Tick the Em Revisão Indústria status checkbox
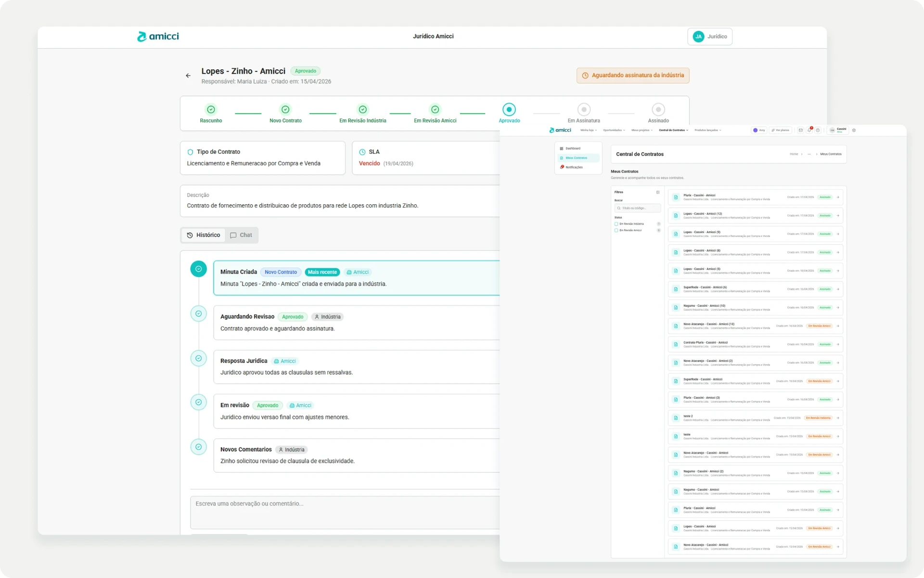Viewport: 924px width, 578px height. point(616,224)
